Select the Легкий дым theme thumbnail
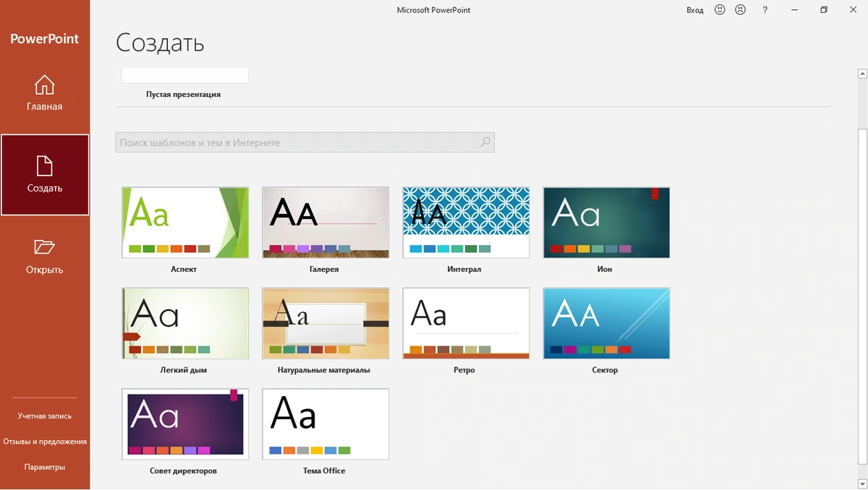Image resolution: width=868 pixels, height=490 pixels. pos(185,324)
